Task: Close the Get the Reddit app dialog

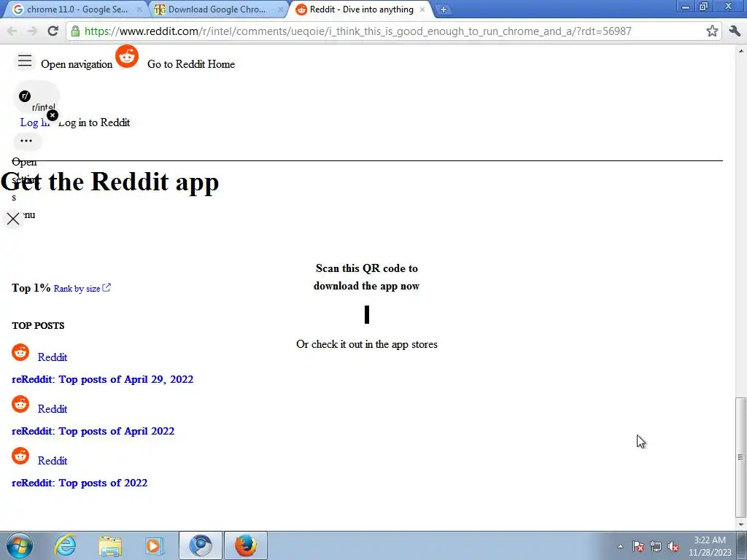Action: 13,219
